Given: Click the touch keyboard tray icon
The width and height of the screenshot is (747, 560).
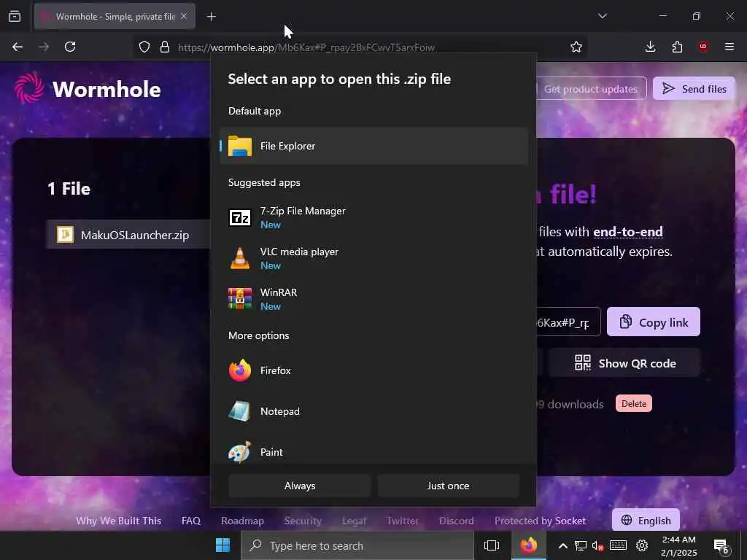Looking at the screenshot, I should (618, 545).
